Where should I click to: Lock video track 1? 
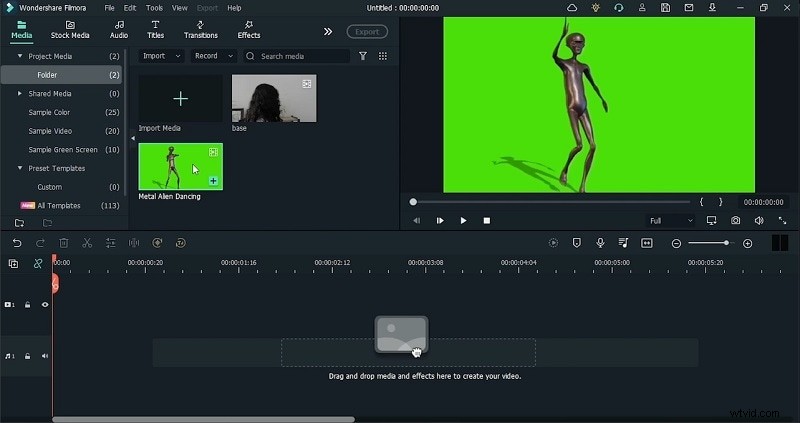pos(28,305)
